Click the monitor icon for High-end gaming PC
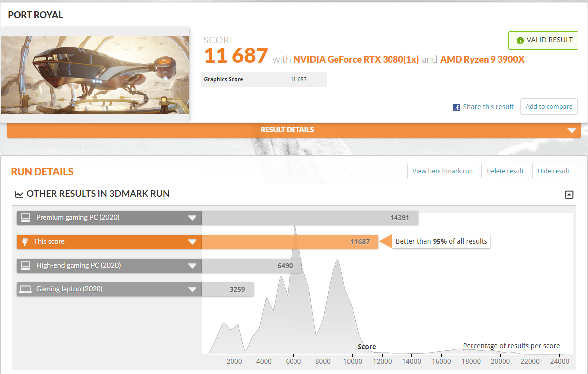Viewport: 588px width, 374px height. pyautogui.click(x=25, y=265)
